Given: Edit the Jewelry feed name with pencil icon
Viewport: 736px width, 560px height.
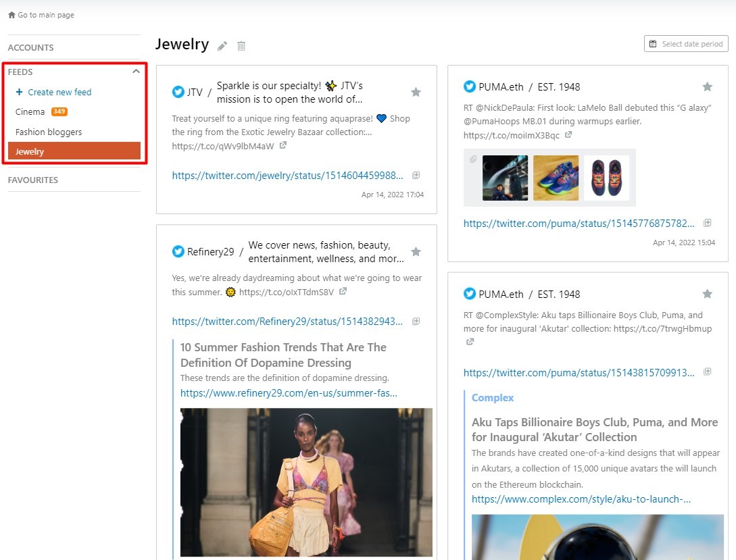Looking at the screenshot, I should coord(222,46).
